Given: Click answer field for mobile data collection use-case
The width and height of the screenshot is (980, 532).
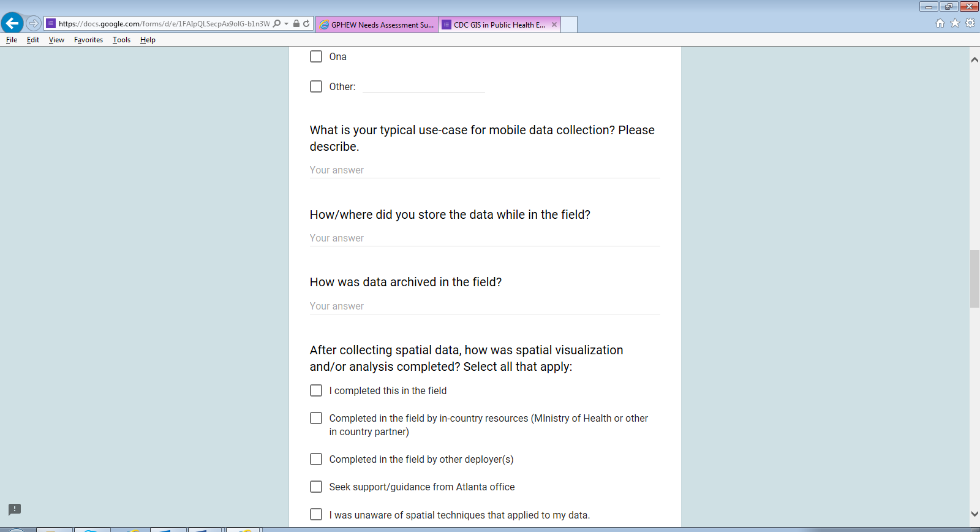Looking at the screenshot, I should tap(484, 170).
